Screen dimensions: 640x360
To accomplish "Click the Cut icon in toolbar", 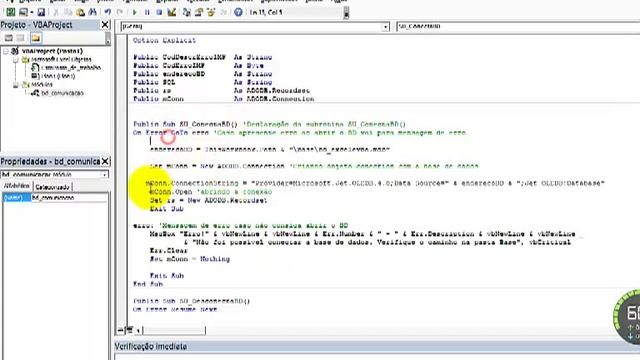I will [x=56, y=12].
